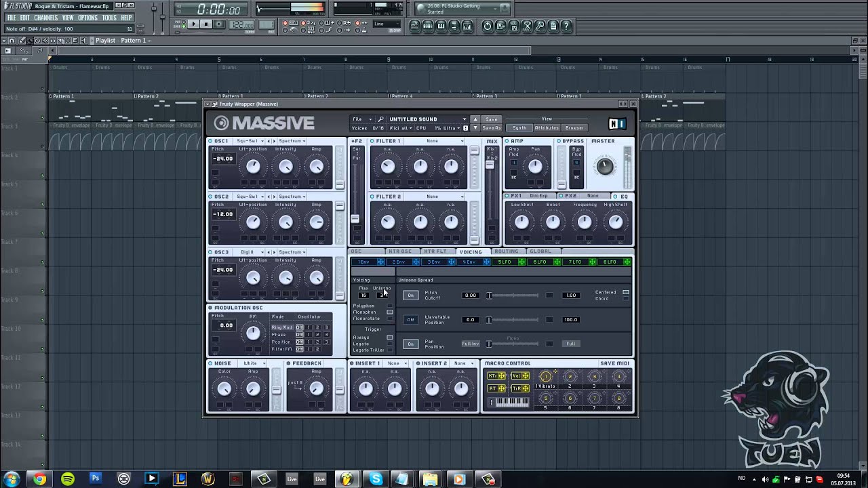Adjust the Wavetable Position spread slider
Viewport: 868px width, 488px height.
pyautogui.click(x=513, y=320)
